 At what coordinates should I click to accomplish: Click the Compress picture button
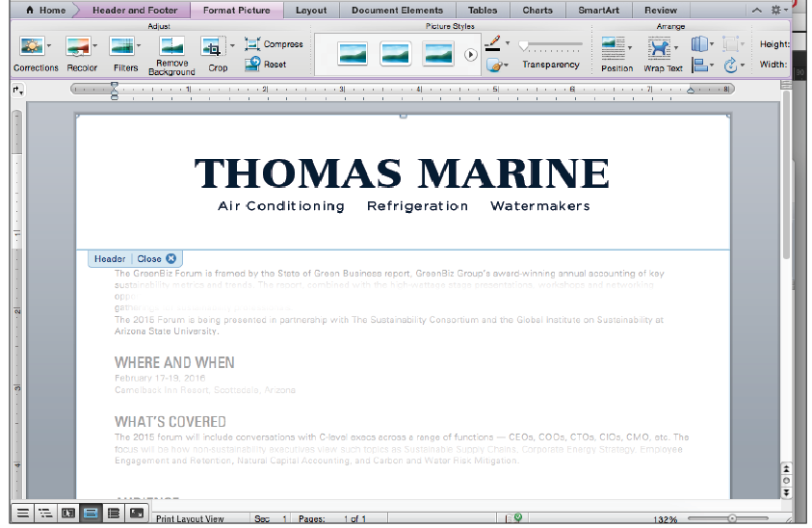pos(274,44)
